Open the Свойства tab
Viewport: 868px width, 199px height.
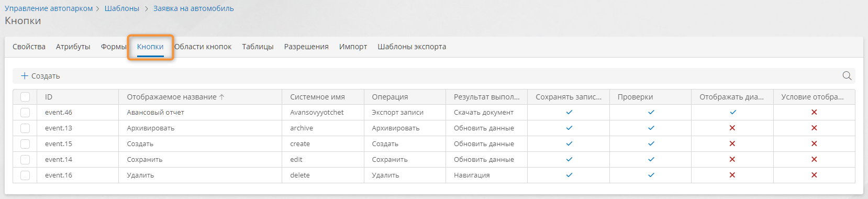[x=29, y=47]
